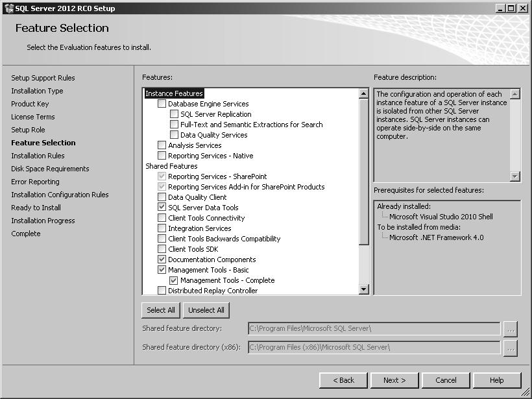Click Complete step in sidebar
532x399 pixels.
coord(26,234)
